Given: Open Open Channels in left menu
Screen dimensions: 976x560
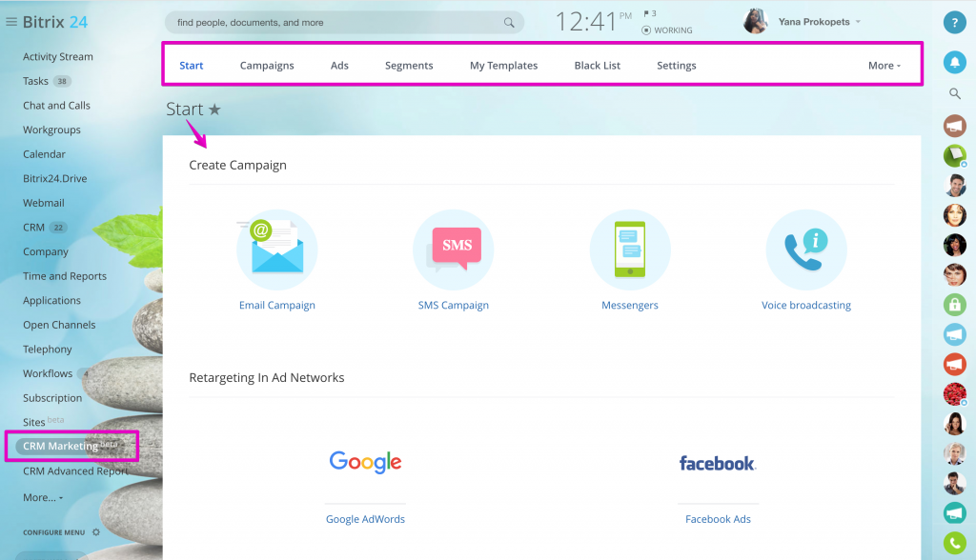Looking at the screenshot, I should (x=59, y=325).
